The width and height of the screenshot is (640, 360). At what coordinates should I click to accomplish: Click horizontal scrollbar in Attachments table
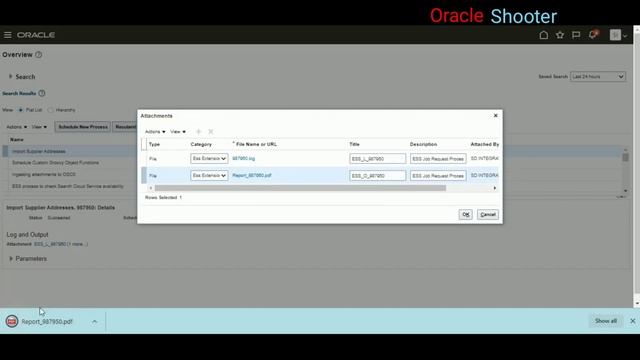click(x=300, y=188)
